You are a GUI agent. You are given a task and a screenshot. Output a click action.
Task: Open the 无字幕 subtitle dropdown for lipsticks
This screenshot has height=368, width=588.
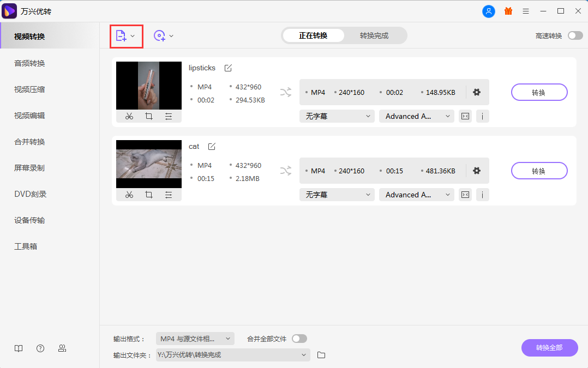[337, 116]
